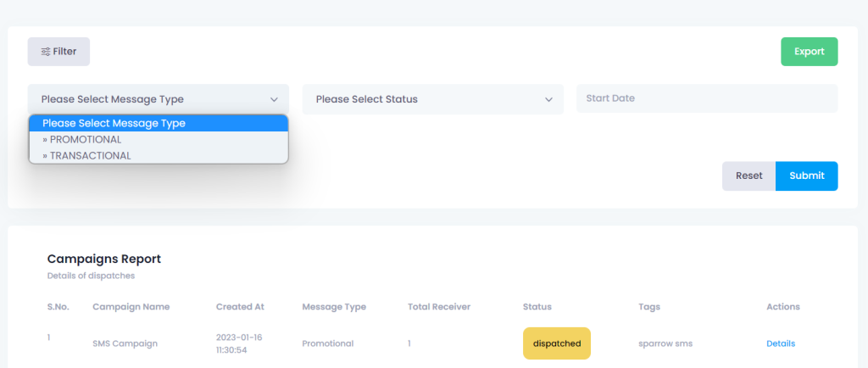This screenshot has width=868, height=368.
Task: Click the Campaign Name column header
Action: point(131,307)
